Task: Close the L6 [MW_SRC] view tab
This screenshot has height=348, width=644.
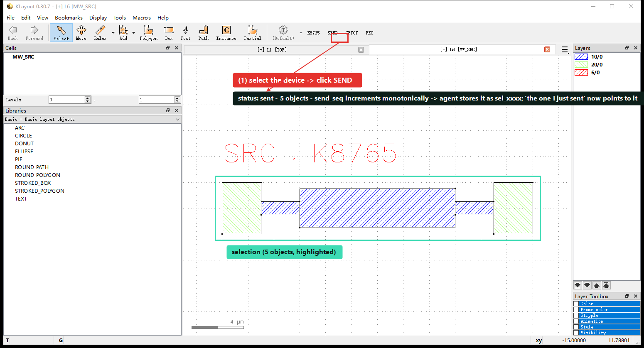Action: click(x=547, y=49)
